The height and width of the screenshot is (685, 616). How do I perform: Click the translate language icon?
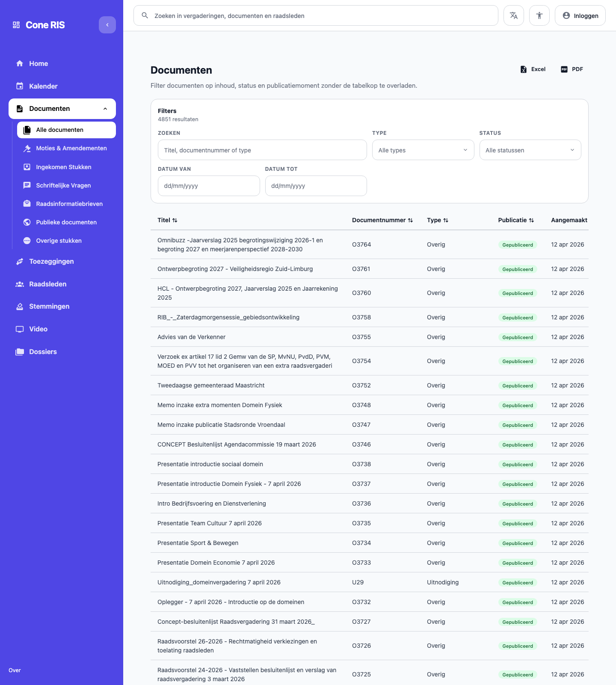(x=513, y=16)
